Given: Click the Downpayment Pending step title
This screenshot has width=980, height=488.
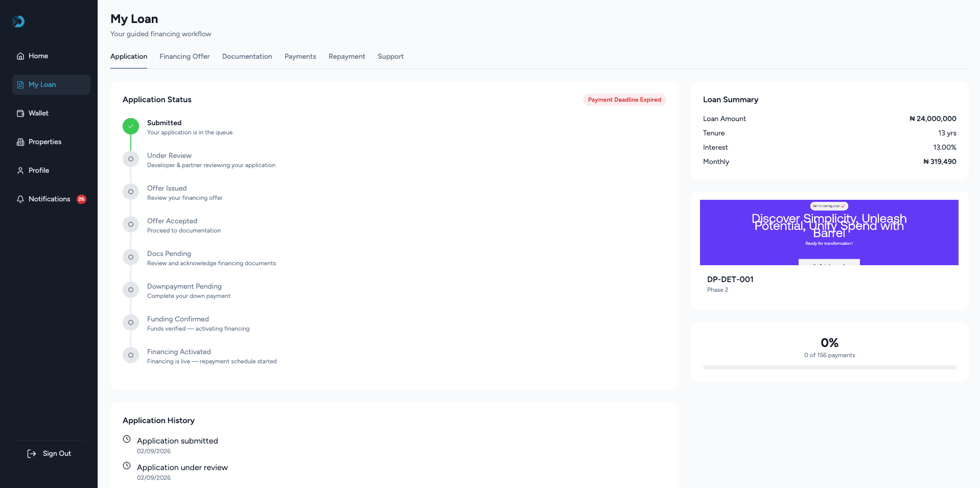Looking at the screenshot, I should (184, 286).
